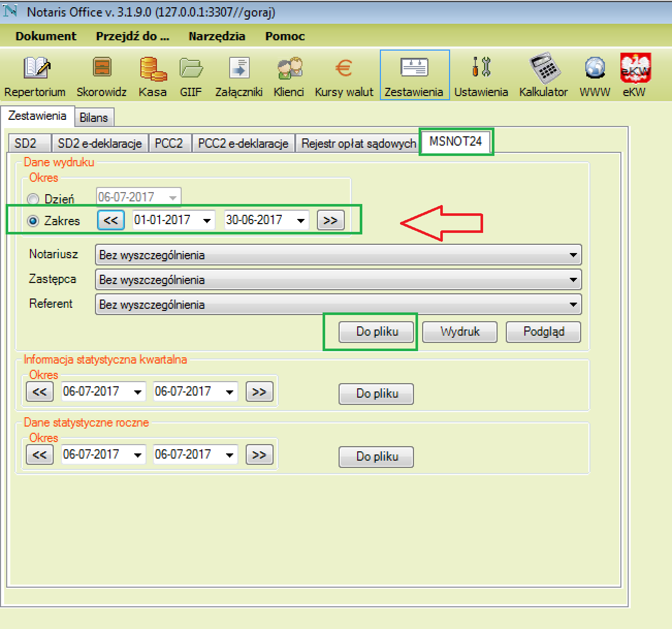This screenshot has width=672, height=629.
Task: Click << in Informacja statystyczna kwartalna
Action: point(40,392)
